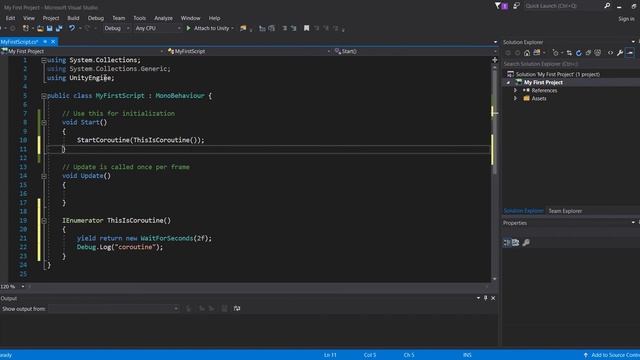Viewport: 640px width, 360px height.
Task: Click the Quick Launch search magnifier icon
Action: pyautogui.click(x=607, y=6)
